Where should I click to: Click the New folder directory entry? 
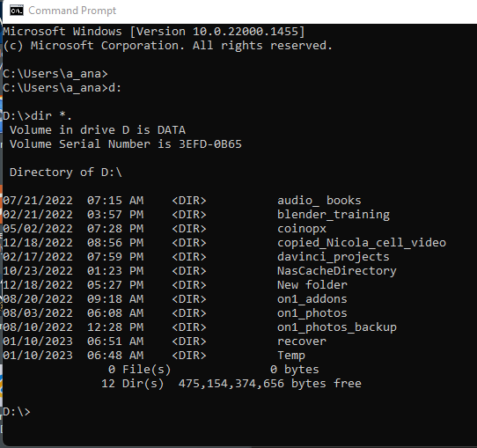pyautogui.click(x=312, y=285)
